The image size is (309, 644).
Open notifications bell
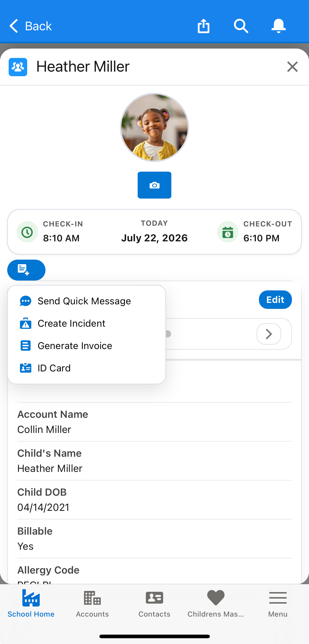pyautogui.click(x=278, y=26)
